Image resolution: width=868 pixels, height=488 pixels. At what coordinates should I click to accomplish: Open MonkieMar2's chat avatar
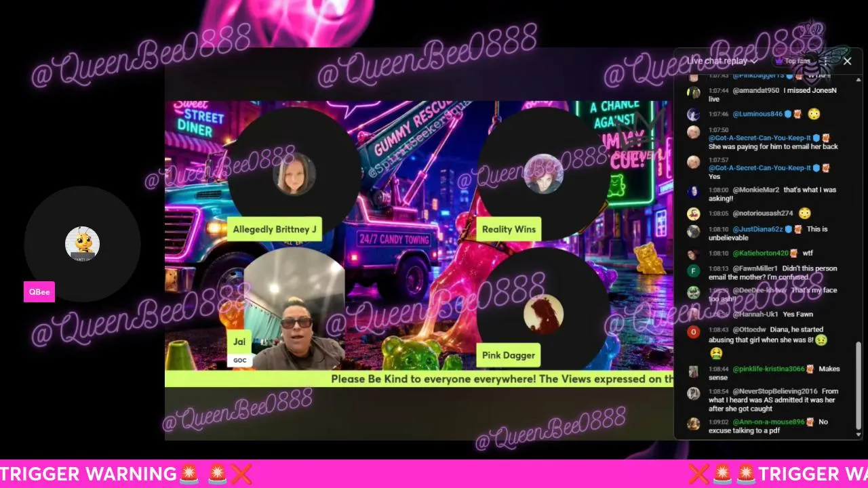693,192
